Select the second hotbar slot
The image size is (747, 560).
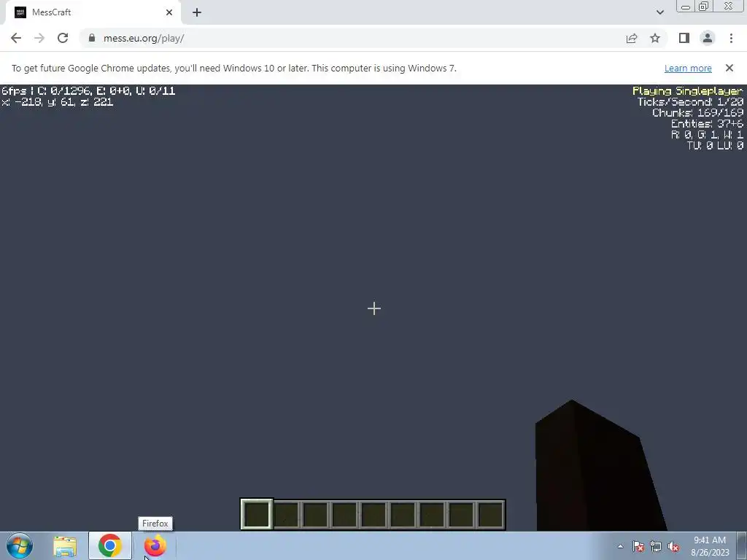(x=286, y=514)
